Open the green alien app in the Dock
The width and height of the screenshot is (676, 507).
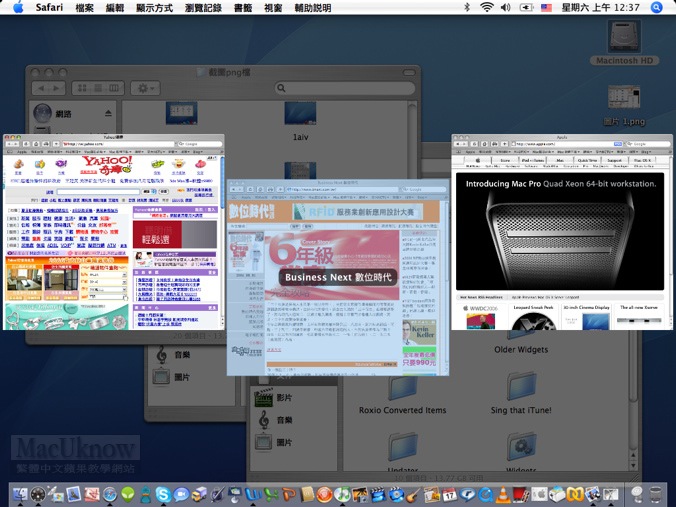pos(128,494)
